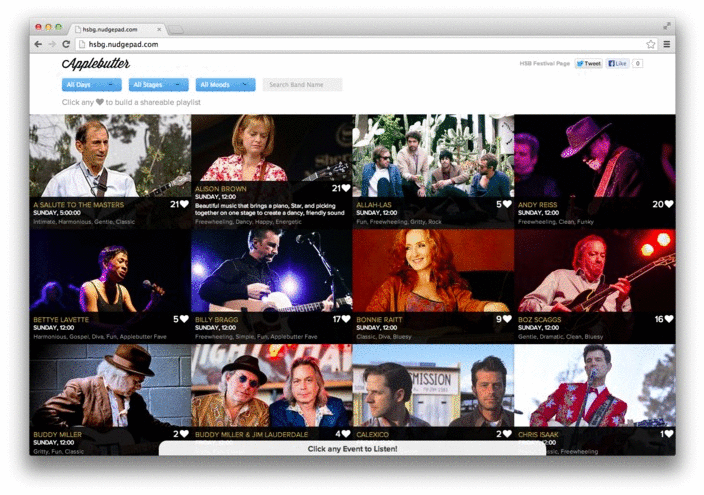The width and height of the screenshot is (704, 495).
Task: Click the Applebutter logo
Action: (96, 64)
